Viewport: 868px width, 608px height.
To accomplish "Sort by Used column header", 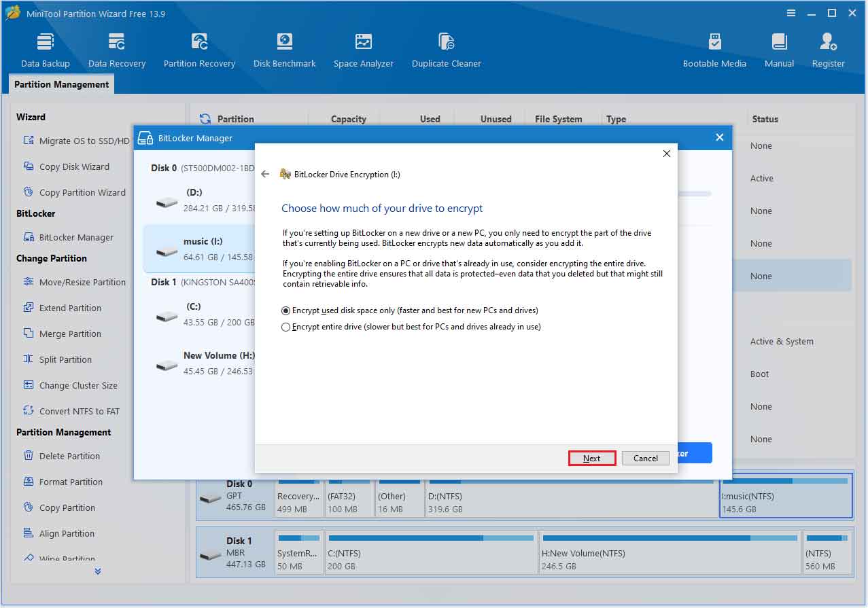I will 430,119.
